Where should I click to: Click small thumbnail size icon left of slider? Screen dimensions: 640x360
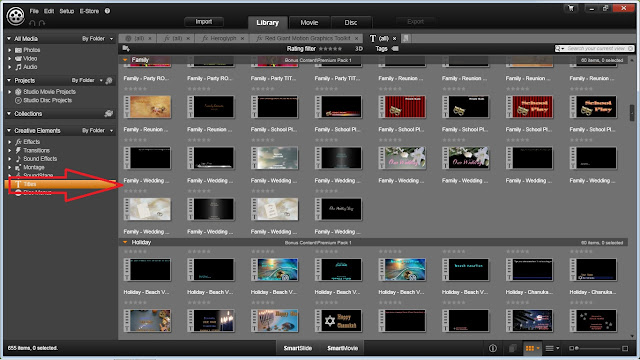click(571, 348)
